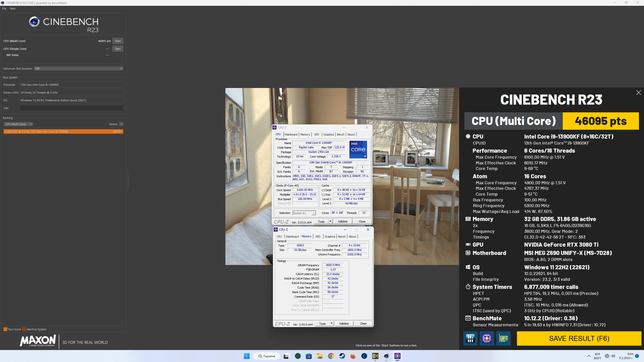Switch to Graphics tab in top CPU-Z window
Image resolution: width=644 pixels, height=362 pixels.
329,134
